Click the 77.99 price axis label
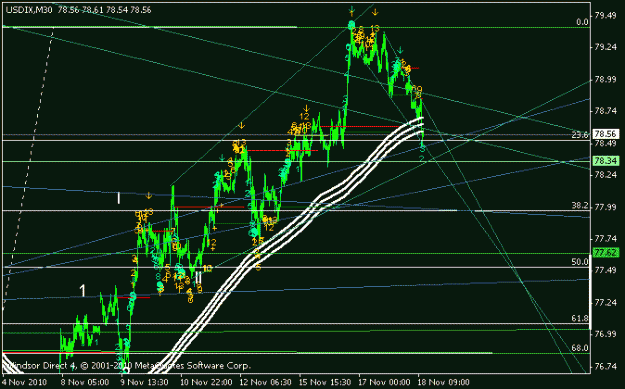Image resolution: width=625 pixels, height=389 pixels. 605,207
